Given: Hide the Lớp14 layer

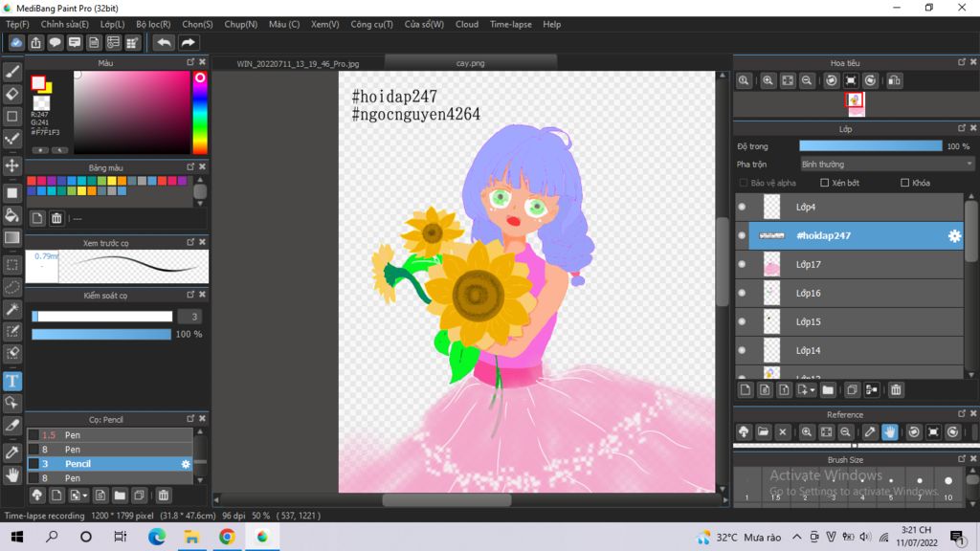Looking at the screenshot, I should pos(742,350).
